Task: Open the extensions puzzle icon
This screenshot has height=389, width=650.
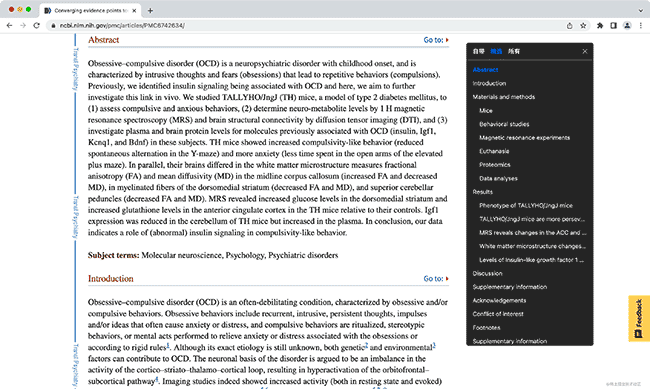Action: click(x=600, y=26)
